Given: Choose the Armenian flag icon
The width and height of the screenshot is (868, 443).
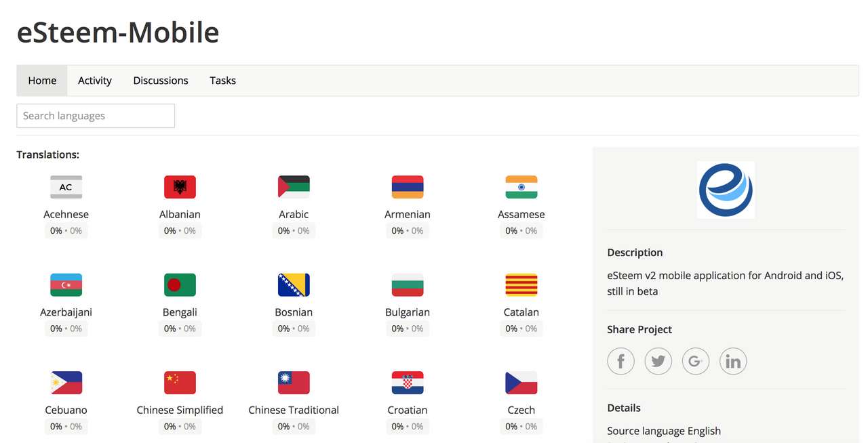Looking at the screenshot, I should (x=408, y=187).
